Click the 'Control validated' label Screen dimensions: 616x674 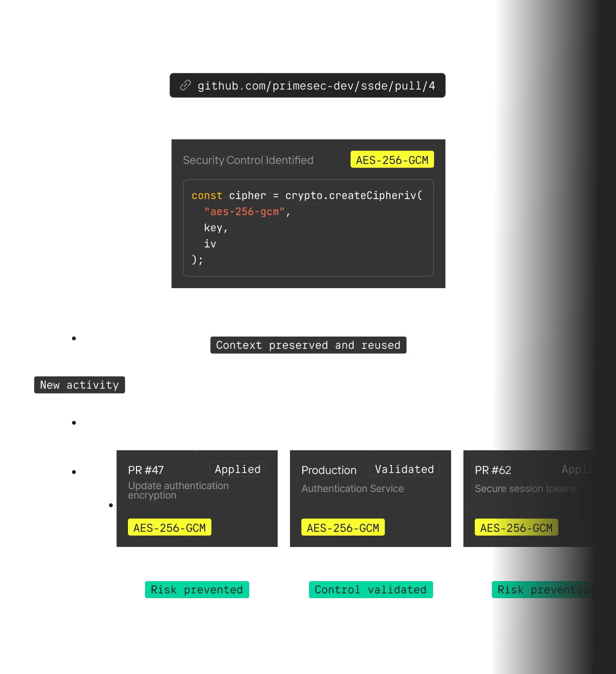pos(371,590)
